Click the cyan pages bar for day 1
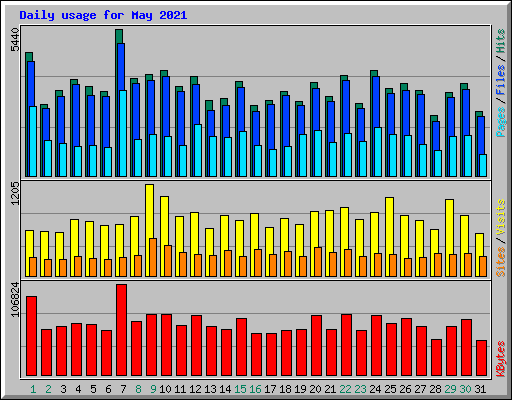 pyautogui.click(x=33, y=141)
